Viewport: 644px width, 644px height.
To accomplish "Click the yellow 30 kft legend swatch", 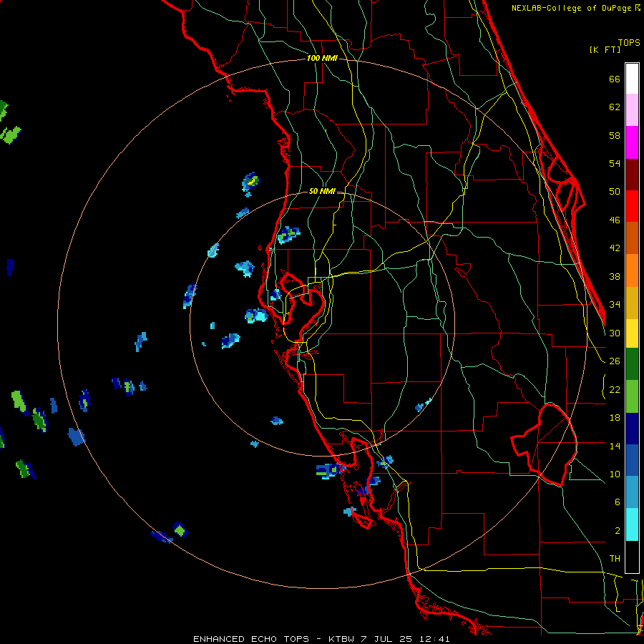I will (632, 333).
